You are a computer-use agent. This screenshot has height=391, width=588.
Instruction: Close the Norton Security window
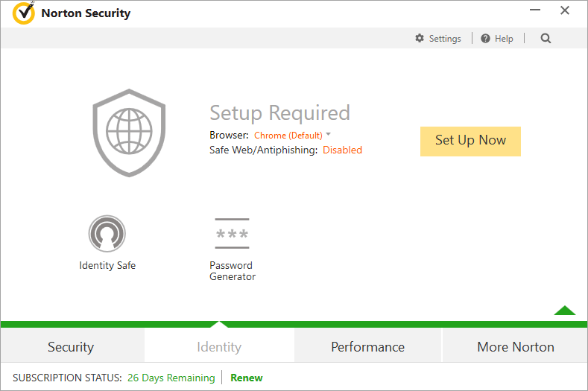(x=565, y=10)
